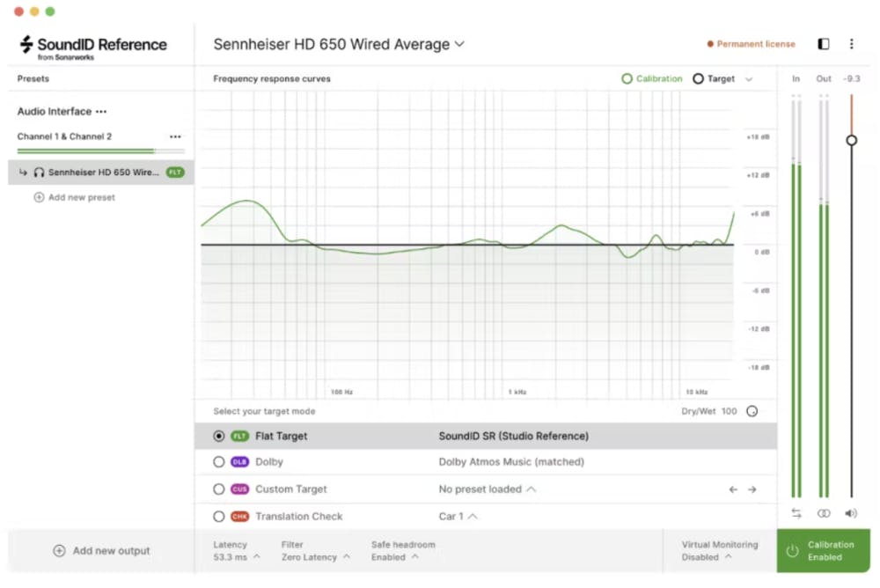Open Audio Interface three-dot menu
Viewport: 880px width, 588px height.
tap(101, 112)
